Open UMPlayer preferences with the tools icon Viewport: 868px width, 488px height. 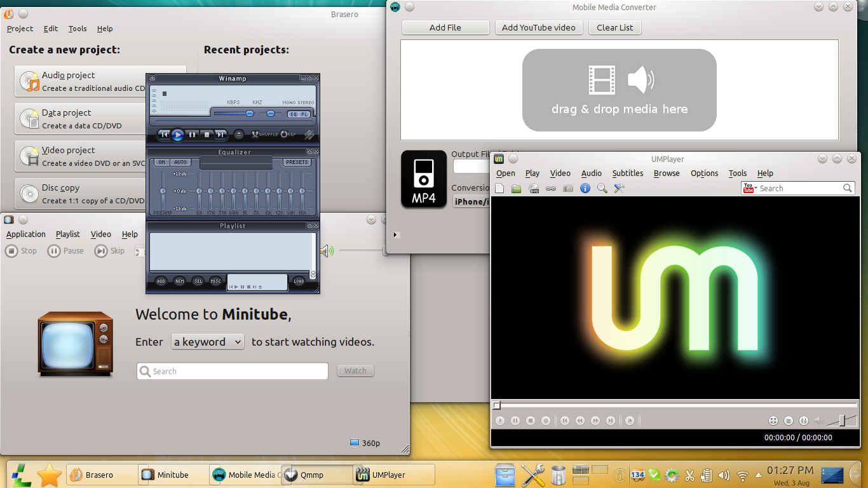pos(619,188)
